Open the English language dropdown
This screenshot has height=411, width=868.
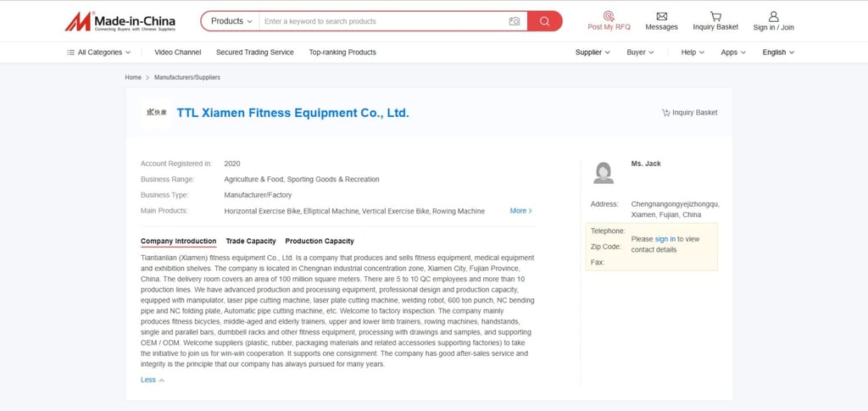click(778, 52)
